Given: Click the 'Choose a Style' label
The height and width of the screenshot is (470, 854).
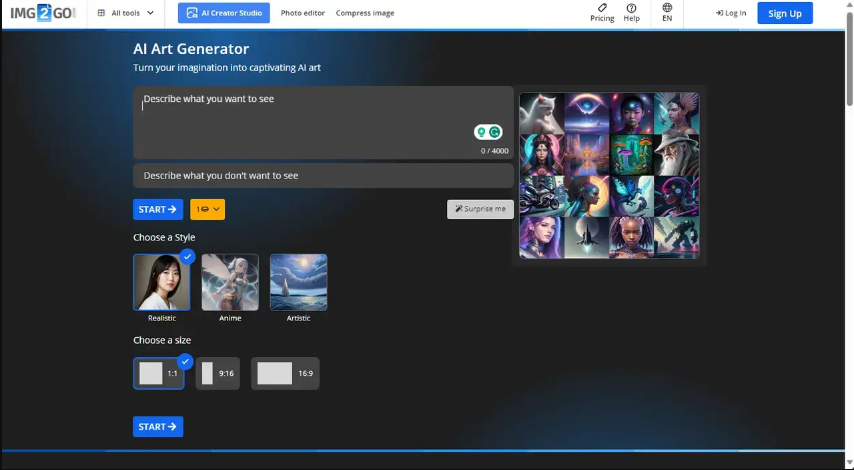Looking at the screenshot, I should click(x=164, y=237).
